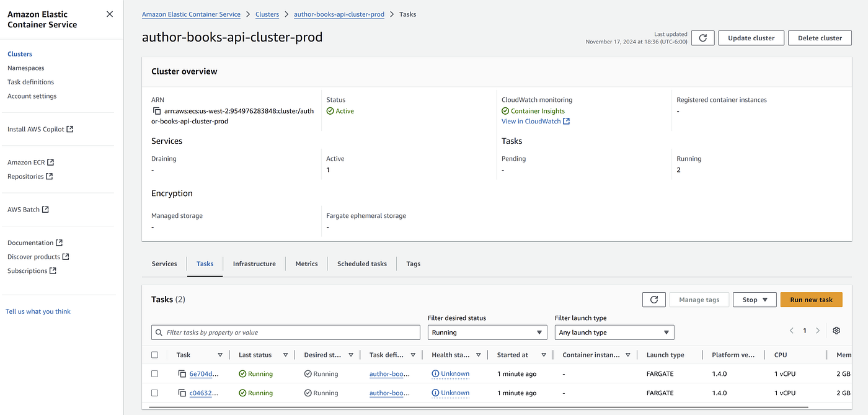The width and height of the screenshot is (868, 415).
Task: Click external link icon next to Repositories
Action: coord(50,176)
